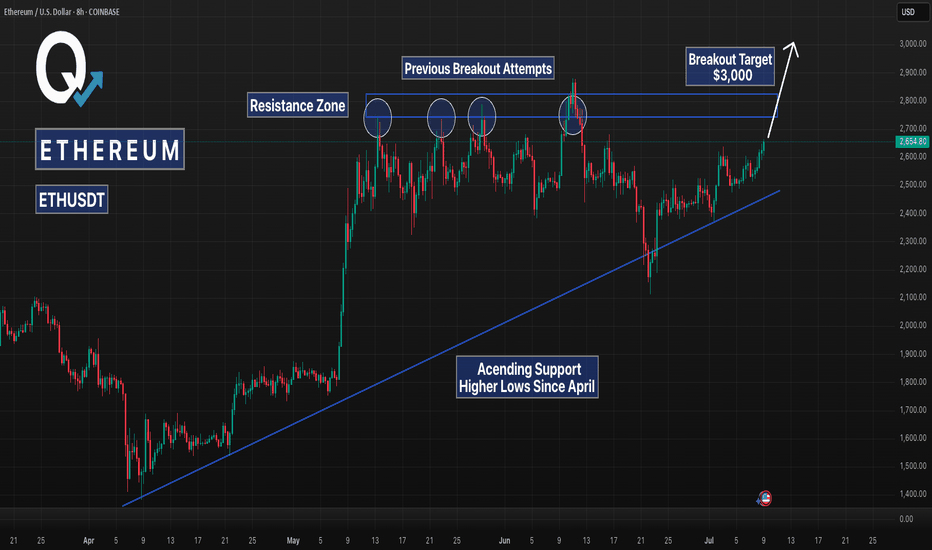This screenshot has height=550, width=932.
Task: Click the May label on time axis
Action: [293, 540]
